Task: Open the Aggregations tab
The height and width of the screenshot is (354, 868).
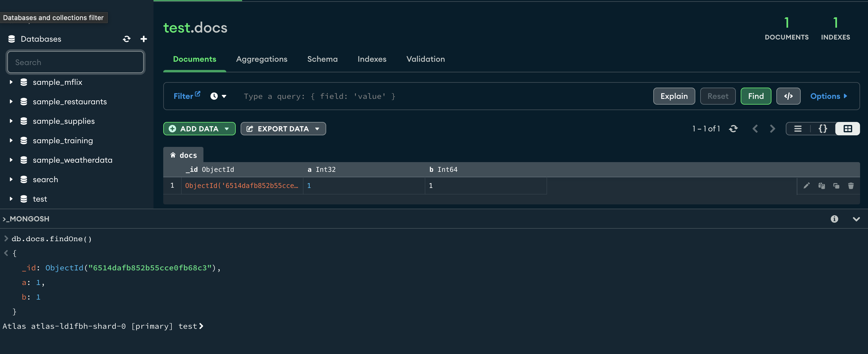Action: 262,59
